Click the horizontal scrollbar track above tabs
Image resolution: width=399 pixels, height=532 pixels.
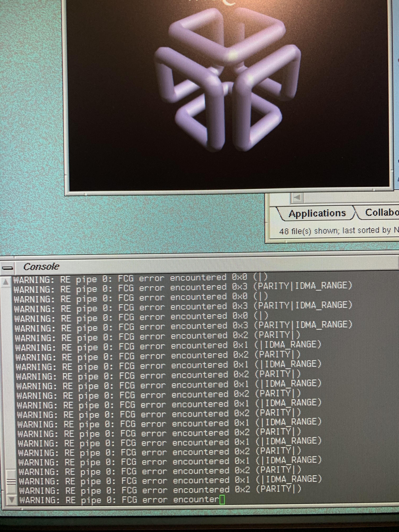tap(349, 198)
